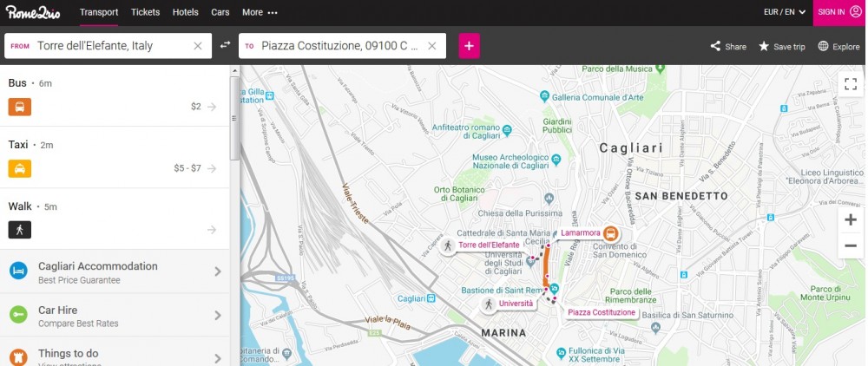
Task: Zoom in on the map
Action: point(851,220)
